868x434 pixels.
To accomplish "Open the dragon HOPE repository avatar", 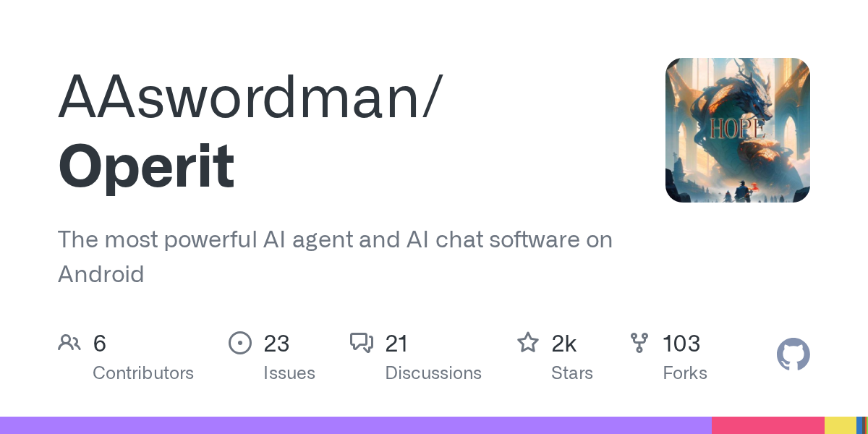I will tap(737, 130).
